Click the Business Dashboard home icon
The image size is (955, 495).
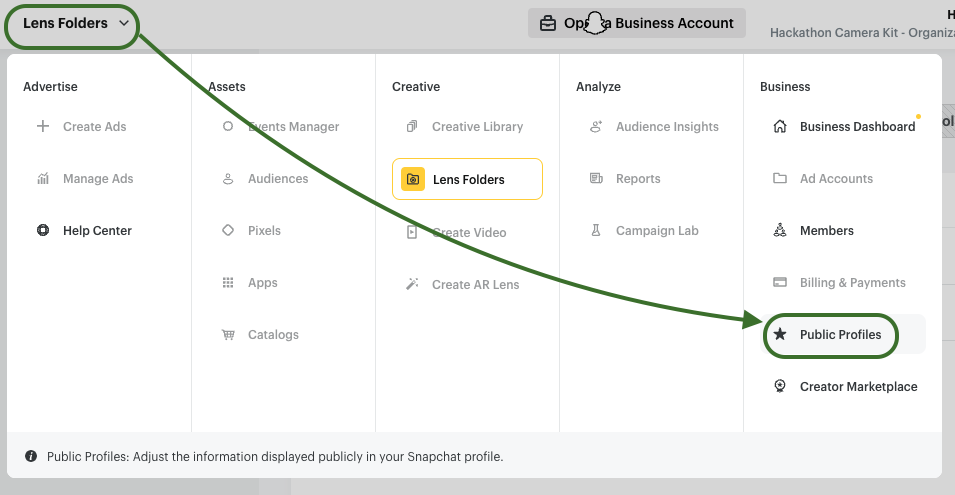point(780,127)
